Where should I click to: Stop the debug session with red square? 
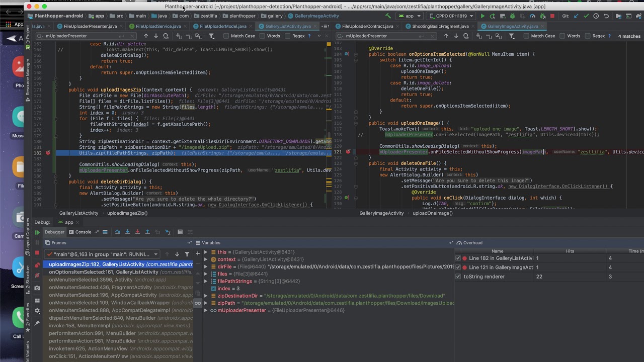pyautogui.click(x=37, y=253)
